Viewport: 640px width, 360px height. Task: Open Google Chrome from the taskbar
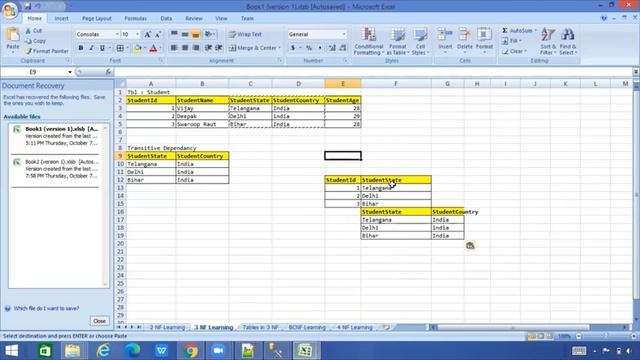[x=190, y=351]
